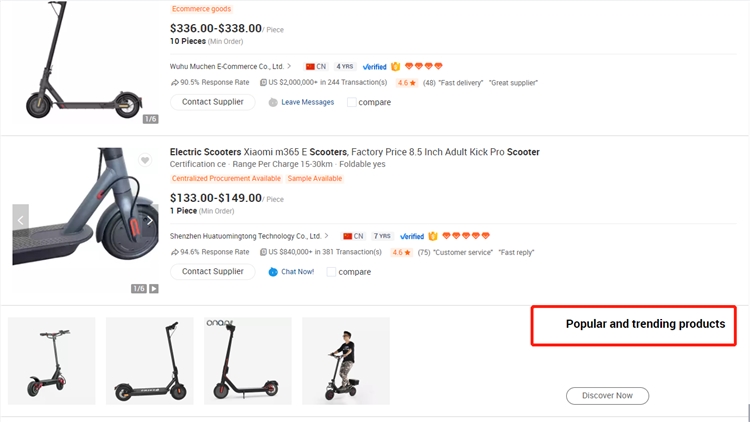Expand Wuhu Muchen E-Commerce company arrow
The width and height of the screenshot is (750, 422).
click(x=290, y=66)
